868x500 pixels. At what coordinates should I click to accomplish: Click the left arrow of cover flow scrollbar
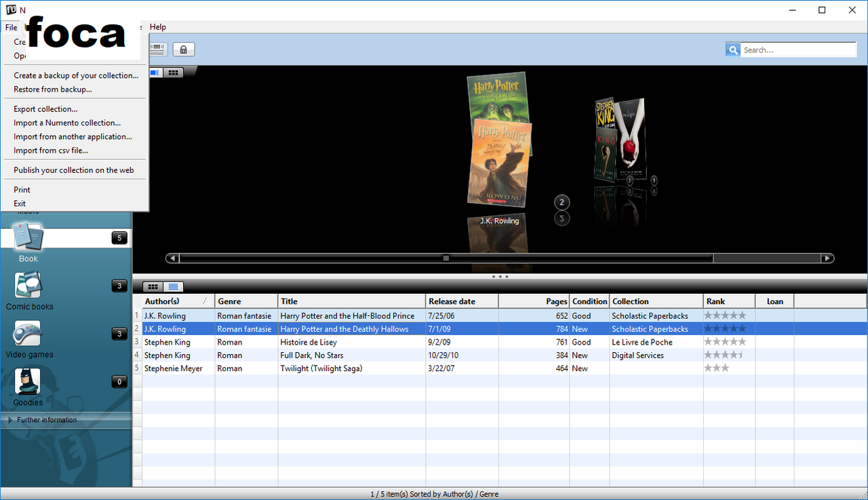pyautogui.click(x=172, y=258)
